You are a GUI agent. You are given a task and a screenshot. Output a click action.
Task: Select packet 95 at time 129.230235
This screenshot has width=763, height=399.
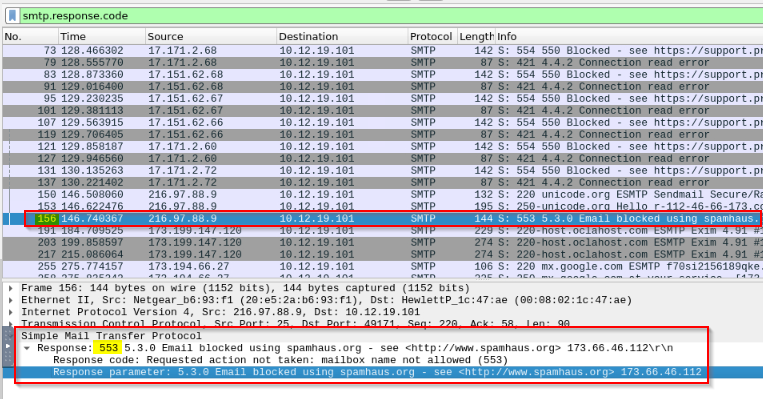tap(382, 99)
